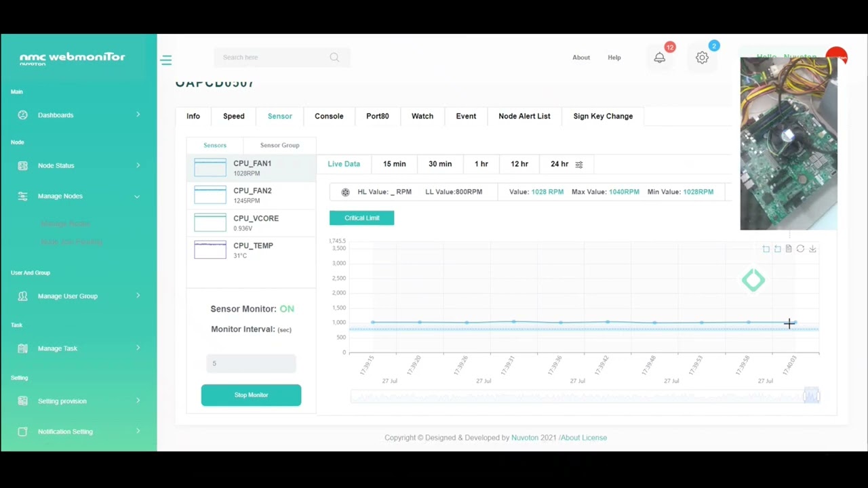
Task: Click the chart zoom-area icon
Action: [766, 249]
